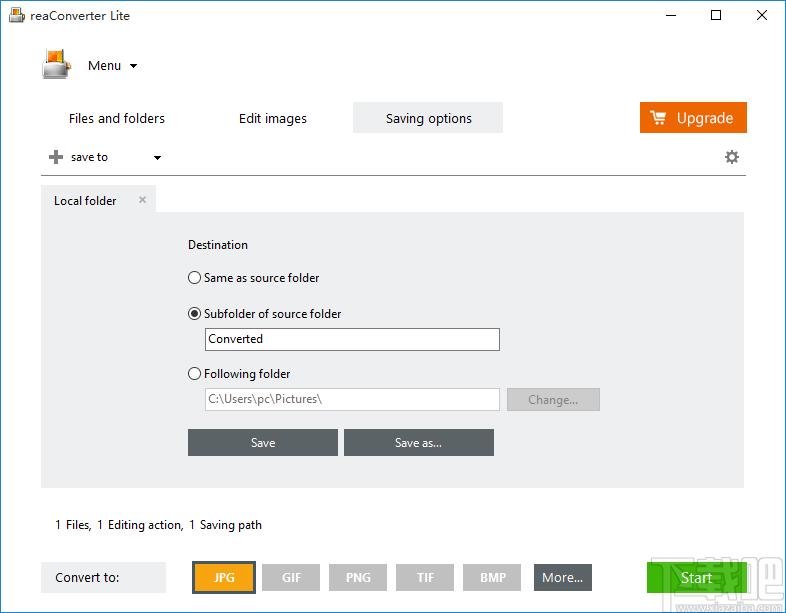Click the C:\Users\pc\Pictures\ path field
This screenshot has width=786, height=613.
point(352,399)
